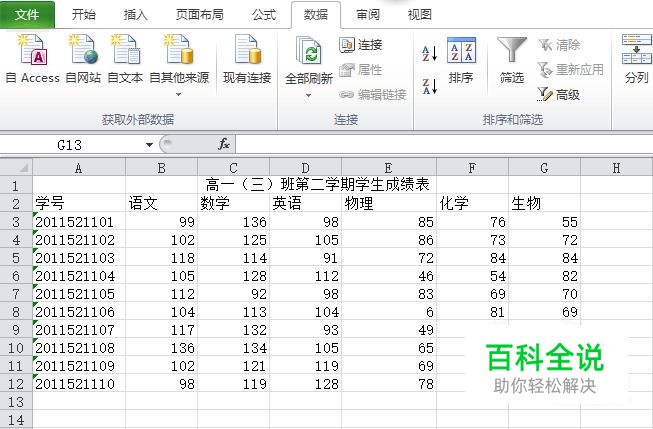Click the 连接 connections button
This screenshot has width=653, height=429.
(x=361, y=45)
